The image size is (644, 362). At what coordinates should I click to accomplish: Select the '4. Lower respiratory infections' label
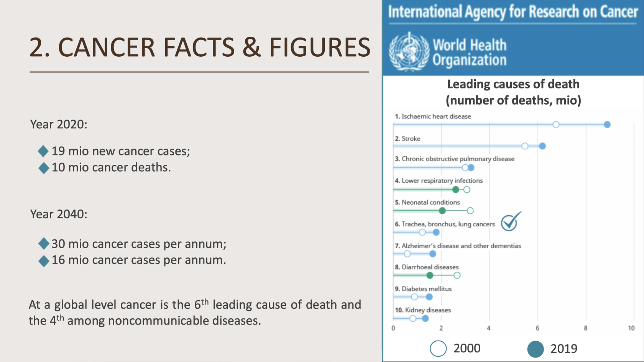point(439,180)
